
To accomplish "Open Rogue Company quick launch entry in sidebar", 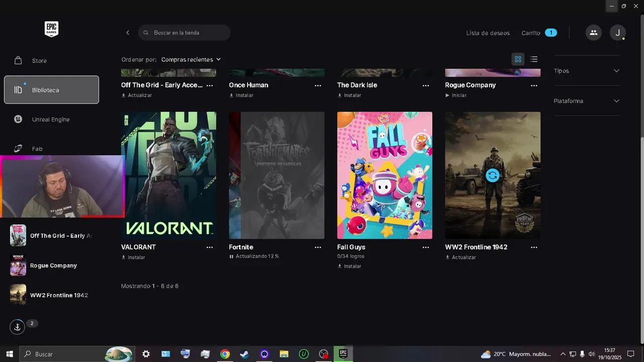I will coord(51,265).
